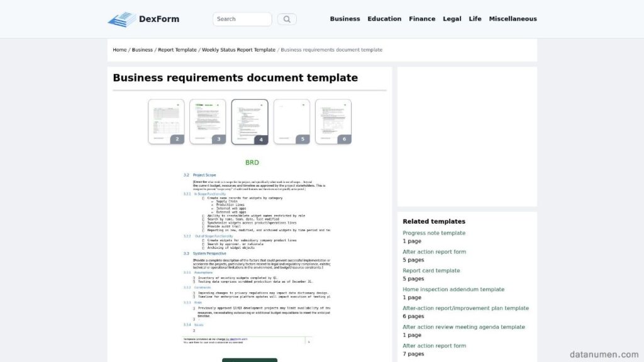Open the Home inspection addendum template link
Viewport: 644px width, 362px height.
[453, 289]
